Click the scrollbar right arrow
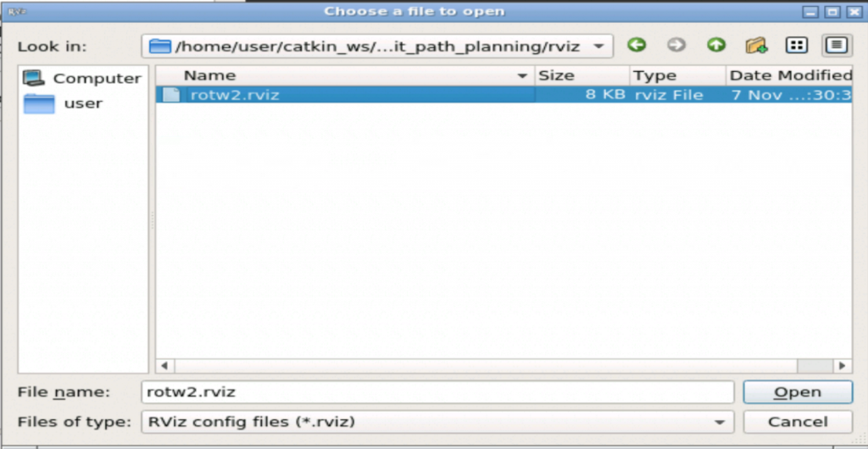Viewport: 868px width, 449px height. (843, 366)
